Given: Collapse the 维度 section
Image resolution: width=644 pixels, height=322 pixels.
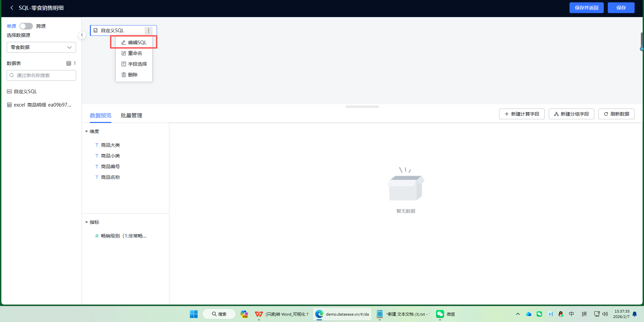Looking at the screenshot, I should [x=87, y=131].
